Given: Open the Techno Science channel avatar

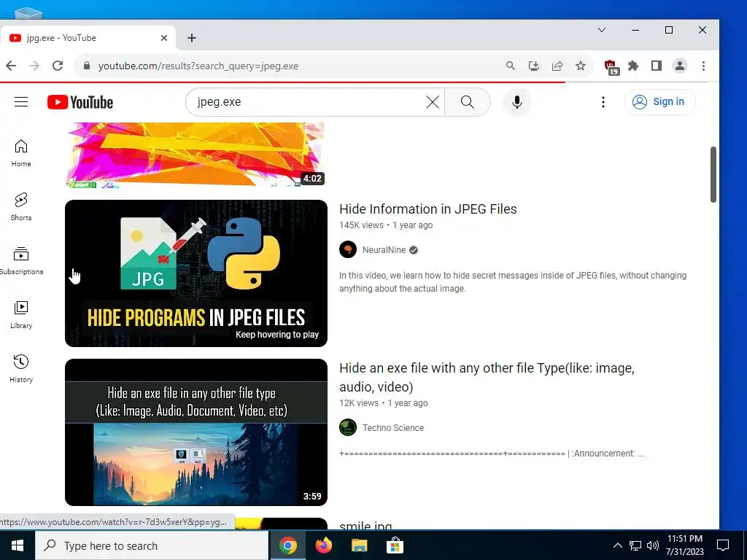Looking at the screenshot, I should point(348,427).
